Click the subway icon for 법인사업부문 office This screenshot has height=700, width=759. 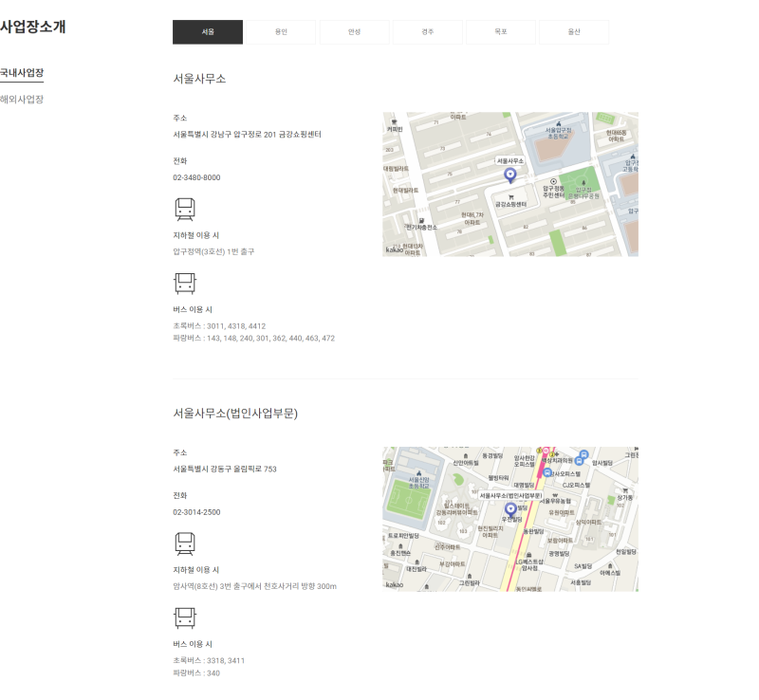[184, 543]
